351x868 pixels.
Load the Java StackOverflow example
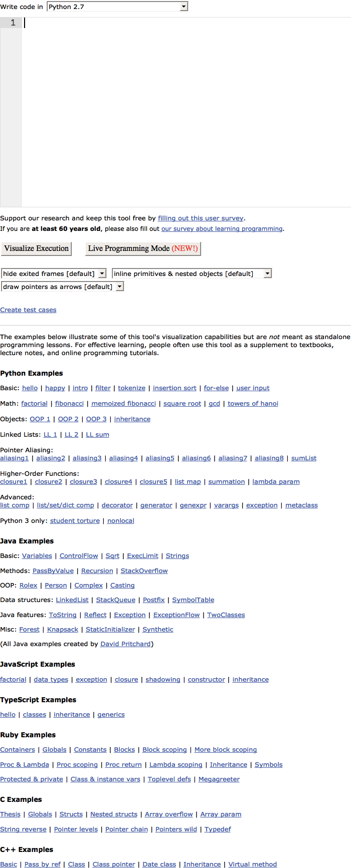(x=144, y=571)
